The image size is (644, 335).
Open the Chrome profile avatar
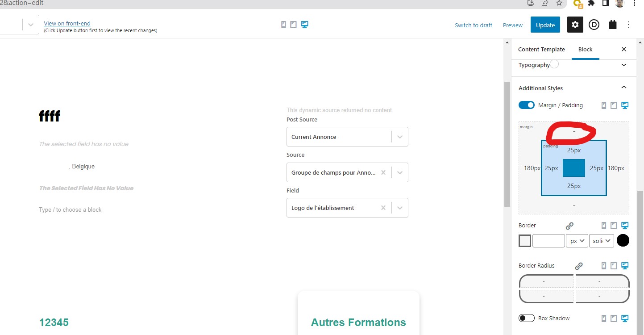point(619,4)
